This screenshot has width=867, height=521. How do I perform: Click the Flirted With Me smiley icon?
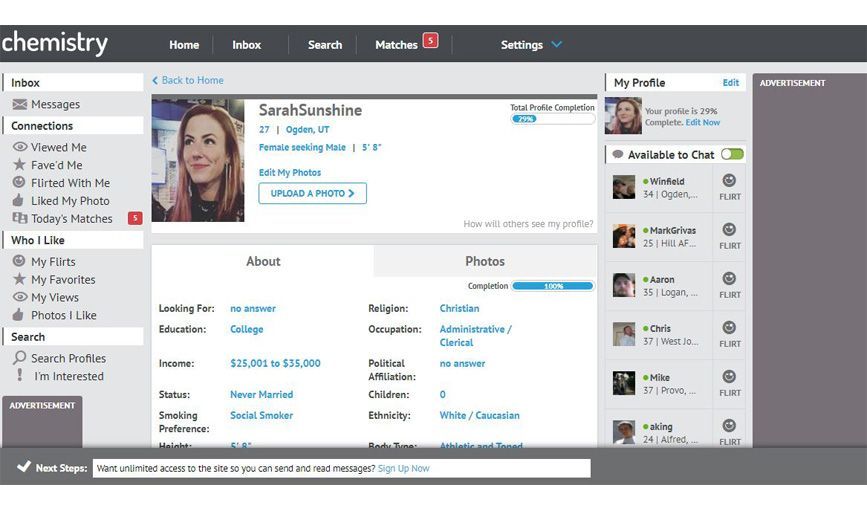pos(19,182)
